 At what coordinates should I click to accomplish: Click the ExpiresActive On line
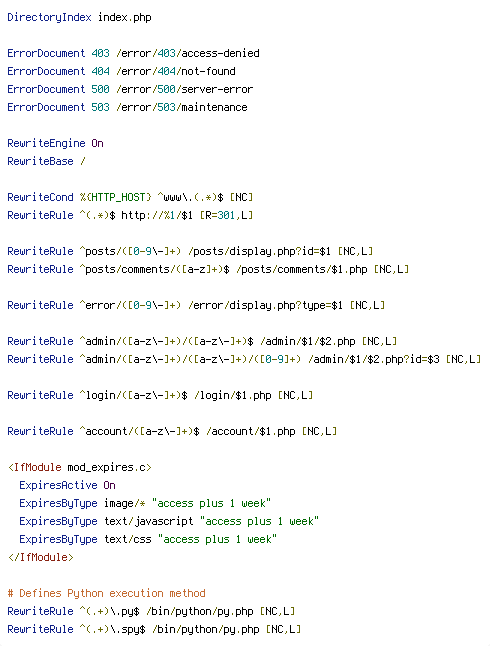[67, 485]
